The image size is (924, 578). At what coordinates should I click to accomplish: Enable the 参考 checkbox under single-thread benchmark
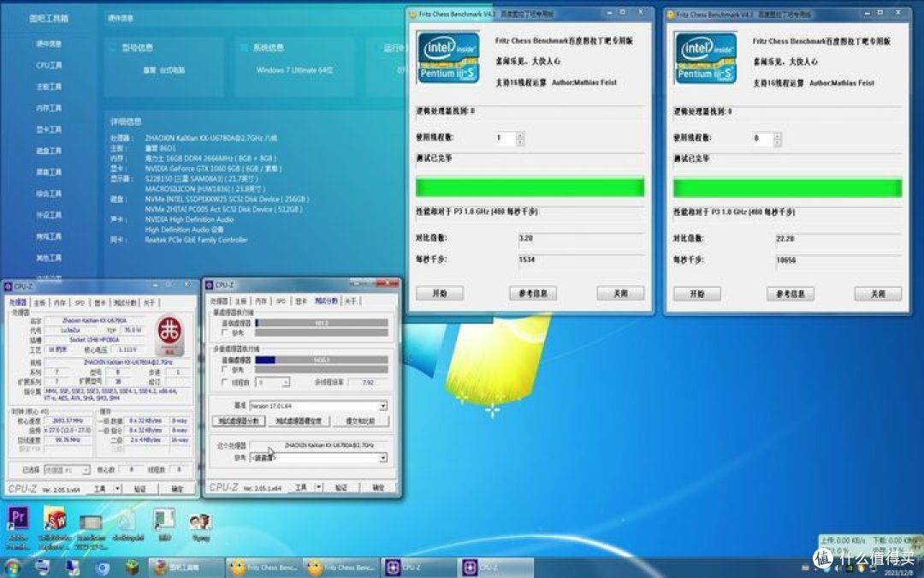tap(225, 334)
